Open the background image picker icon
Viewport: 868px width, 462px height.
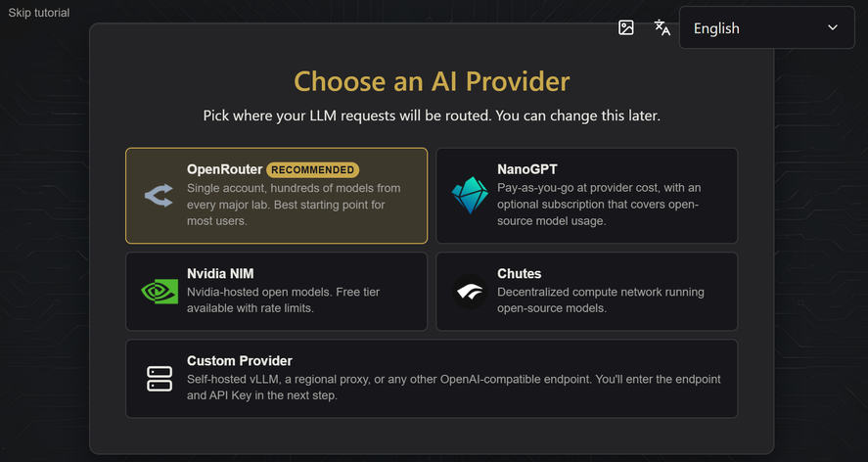click(x=626, y=27)
